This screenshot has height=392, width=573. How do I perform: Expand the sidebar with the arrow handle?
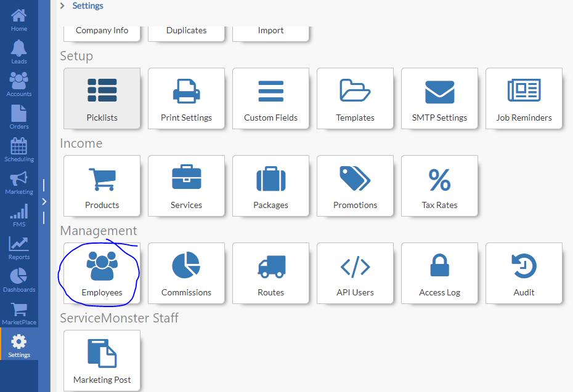coord(44,201)
